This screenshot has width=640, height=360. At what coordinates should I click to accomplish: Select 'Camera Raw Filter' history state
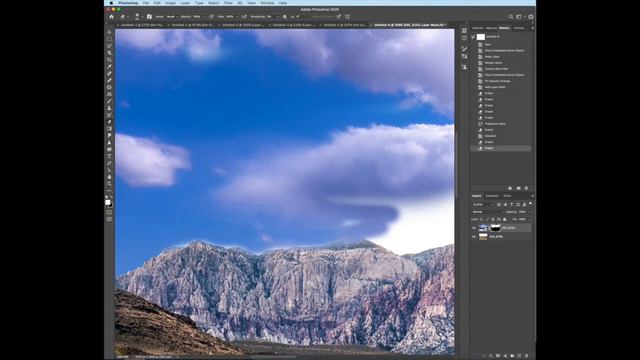click(x=496, y=69)
